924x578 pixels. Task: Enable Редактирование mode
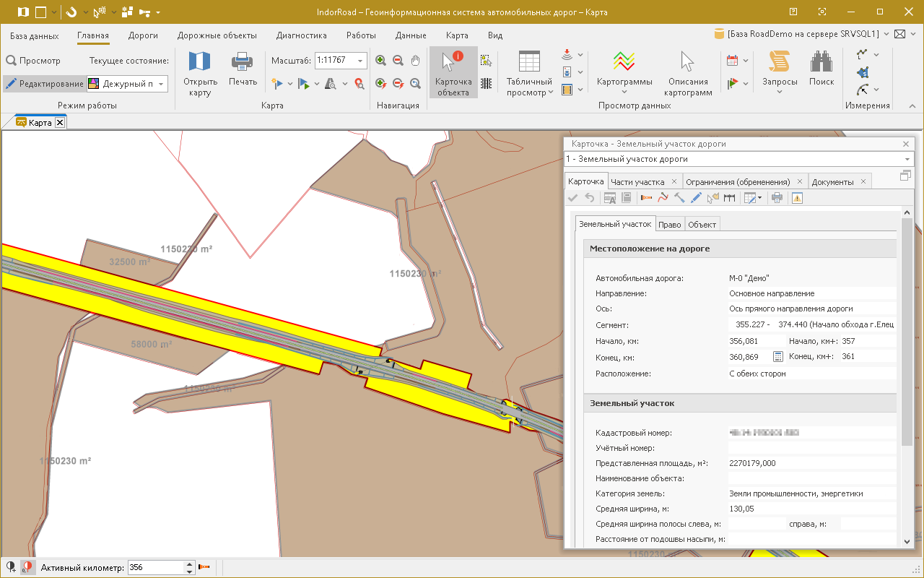[43, 84]
